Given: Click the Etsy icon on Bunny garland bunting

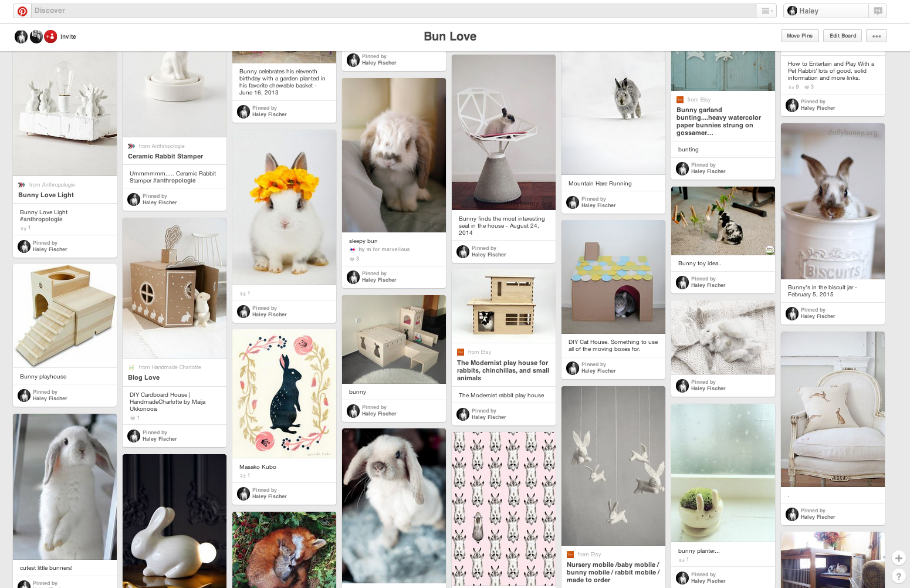Looking at the screenshot, I should (x=680, y=100).
